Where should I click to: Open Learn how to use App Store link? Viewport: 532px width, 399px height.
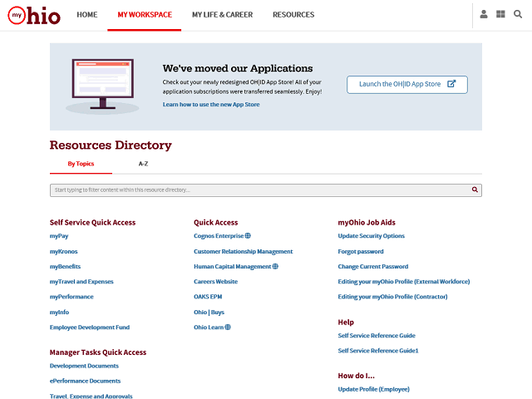[x=211, y=105]
